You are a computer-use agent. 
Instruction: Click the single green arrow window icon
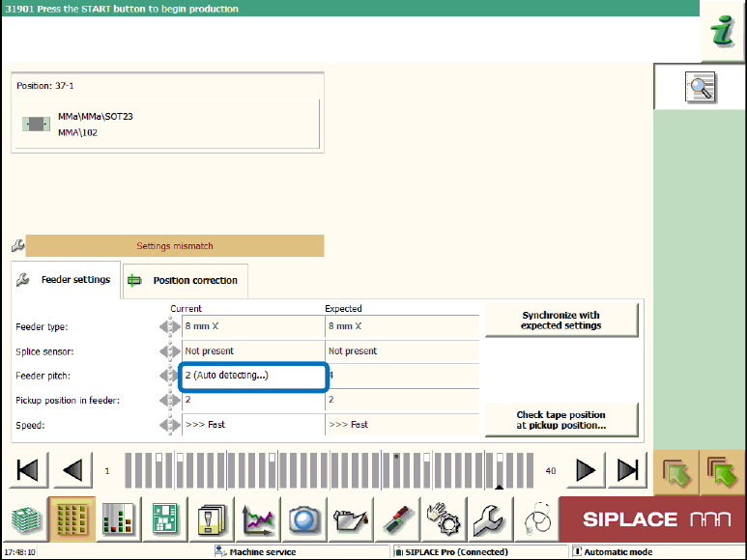(x=676, y=472)
